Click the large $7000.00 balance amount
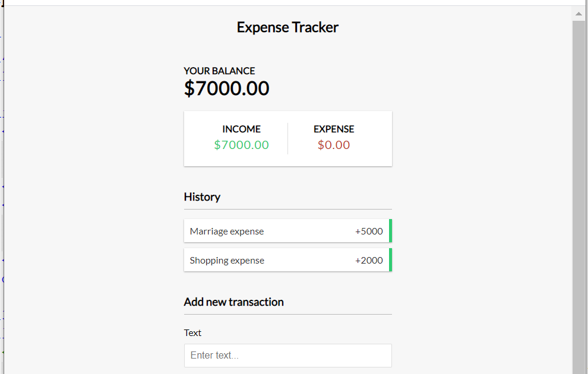Viewport: 588px width, 374px height. click(226, 88)
